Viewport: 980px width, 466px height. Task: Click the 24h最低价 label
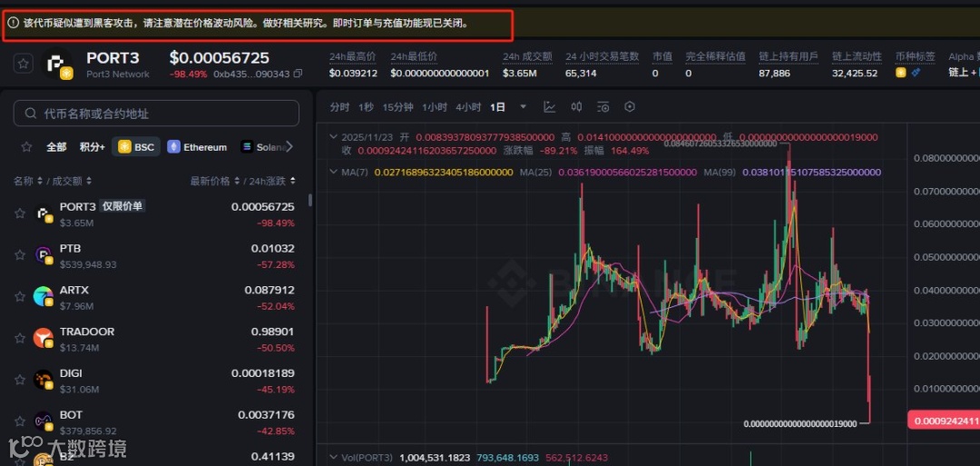click(414, 57)
